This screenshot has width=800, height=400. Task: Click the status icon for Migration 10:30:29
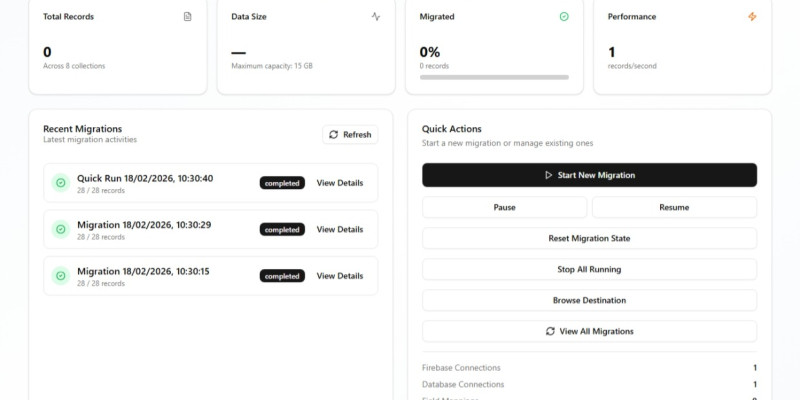tap(60, 229)
